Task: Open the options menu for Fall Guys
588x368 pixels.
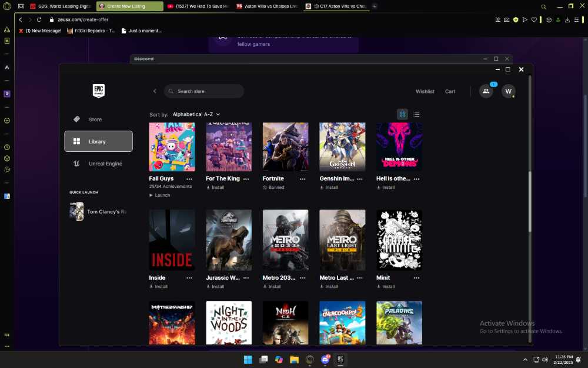Action: pyautogui.click(x=189, y=179)
